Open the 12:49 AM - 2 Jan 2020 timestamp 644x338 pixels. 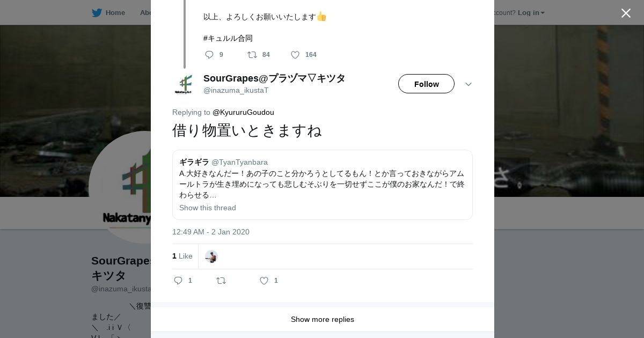coord(211,232)
